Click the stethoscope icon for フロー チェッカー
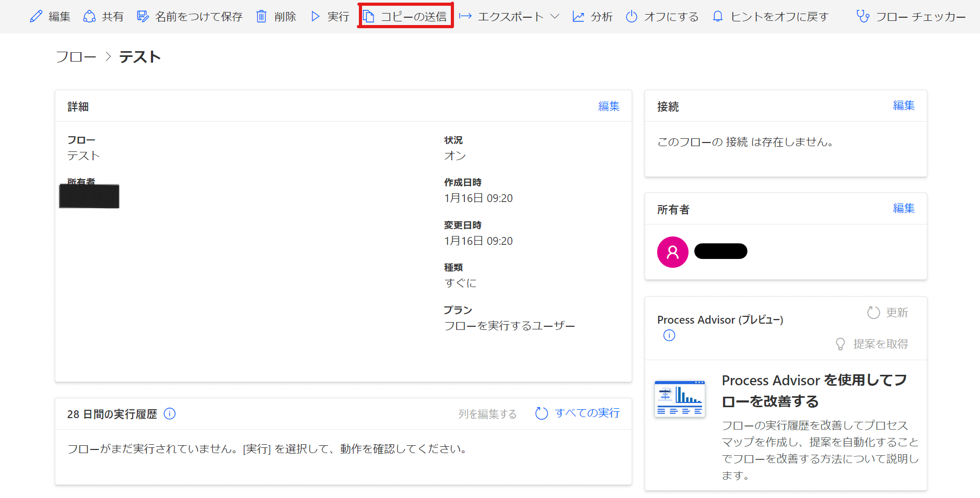The width and height of the screenshot is (980, 498). coord(863,17)
